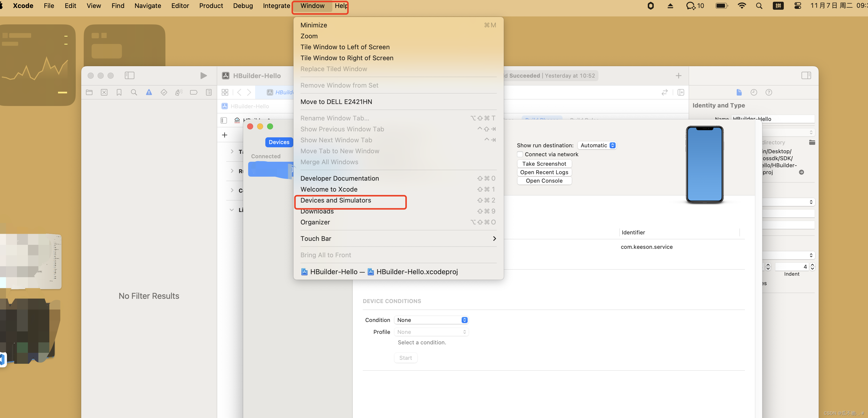This screenshot has width=868, height=418.
Task: Click the add editor split icon
Action: click(681, 93)
